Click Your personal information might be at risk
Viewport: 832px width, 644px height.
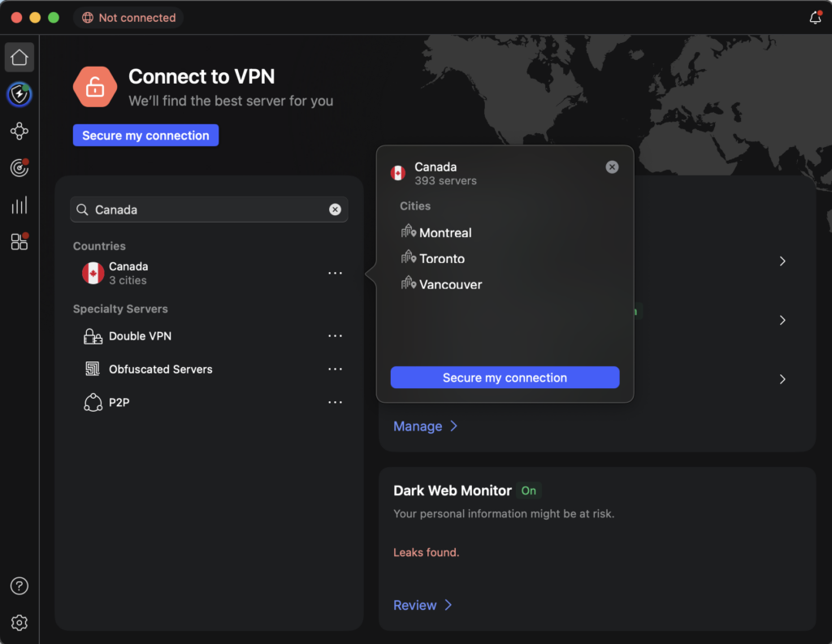[x=504, y=513]
